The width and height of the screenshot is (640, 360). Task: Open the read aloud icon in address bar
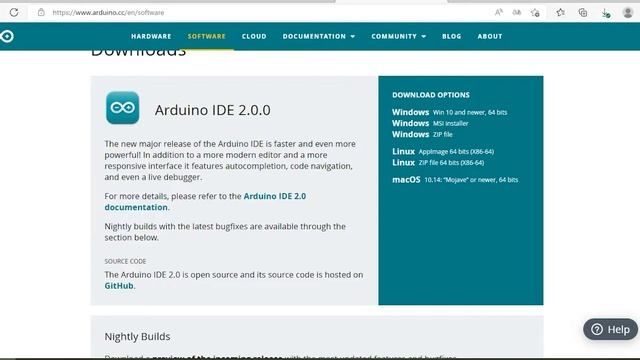tap(498, 12)
